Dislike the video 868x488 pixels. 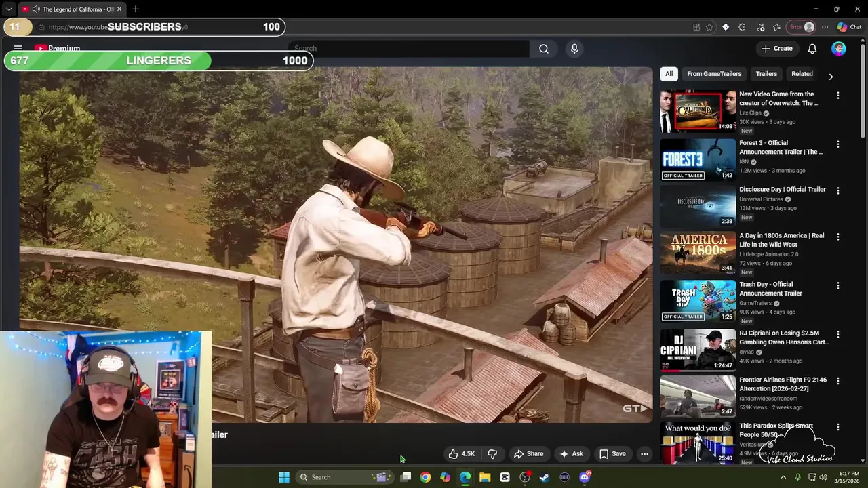pyautogui.click(x=493, y=454)
